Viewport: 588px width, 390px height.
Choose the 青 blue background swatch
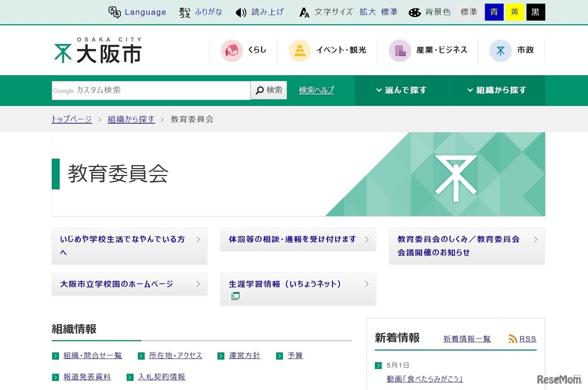click(x=494, y=12)
